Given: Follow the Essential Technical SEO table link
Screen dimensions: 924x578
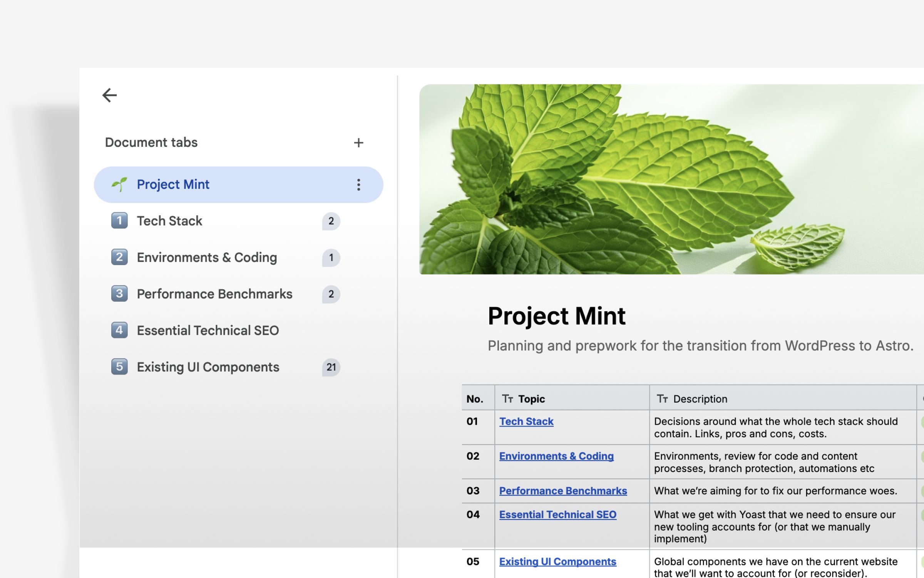Looking at the screenshot, I should [557, 515].
